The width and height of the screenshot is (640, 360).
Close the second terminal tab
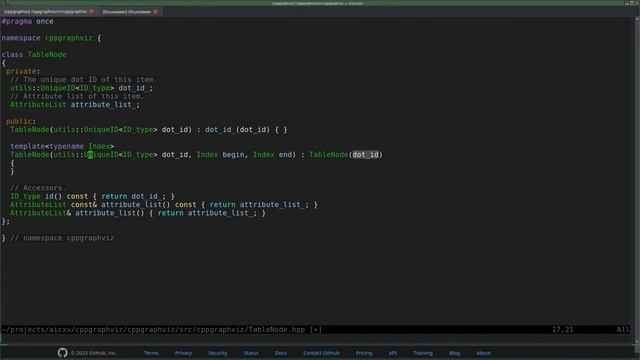point(155,12)
